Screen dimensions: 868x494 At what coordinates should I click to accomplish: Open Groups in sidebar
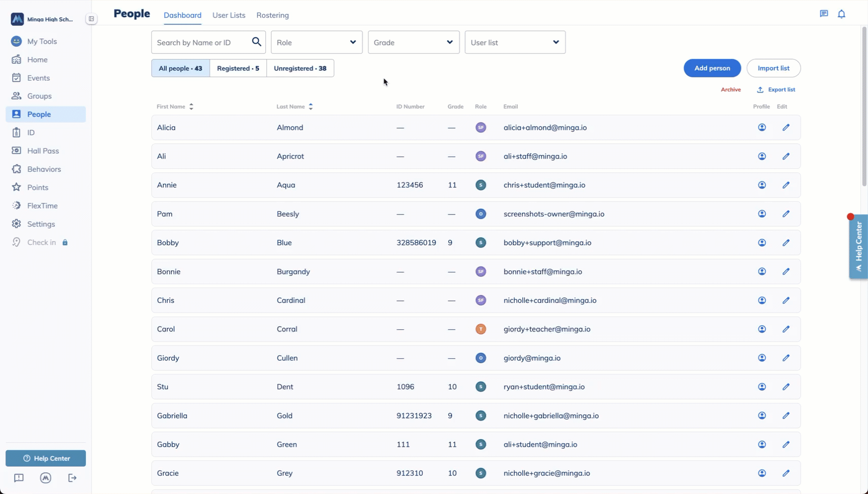[x=46, y=96]
